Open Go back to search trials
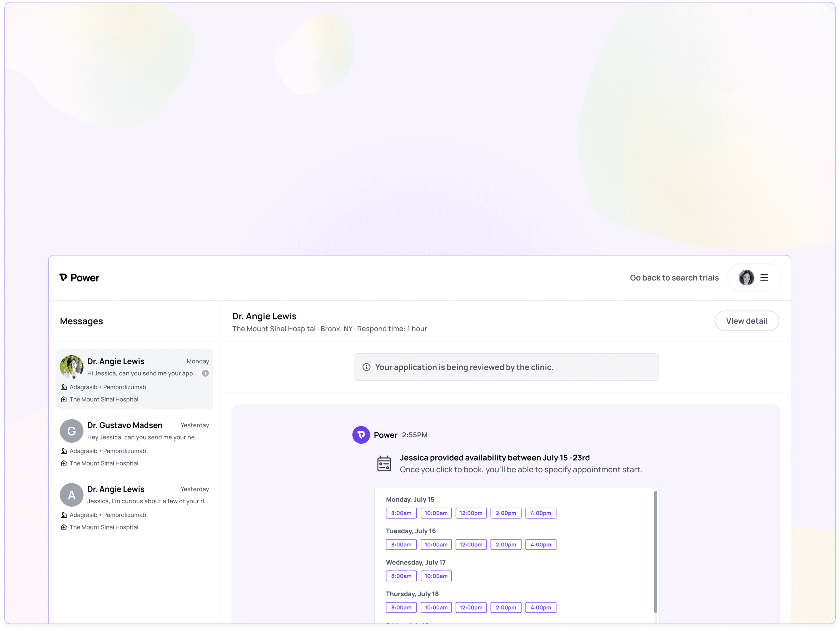This screenshot has height=631, width=840. point(674,278)
